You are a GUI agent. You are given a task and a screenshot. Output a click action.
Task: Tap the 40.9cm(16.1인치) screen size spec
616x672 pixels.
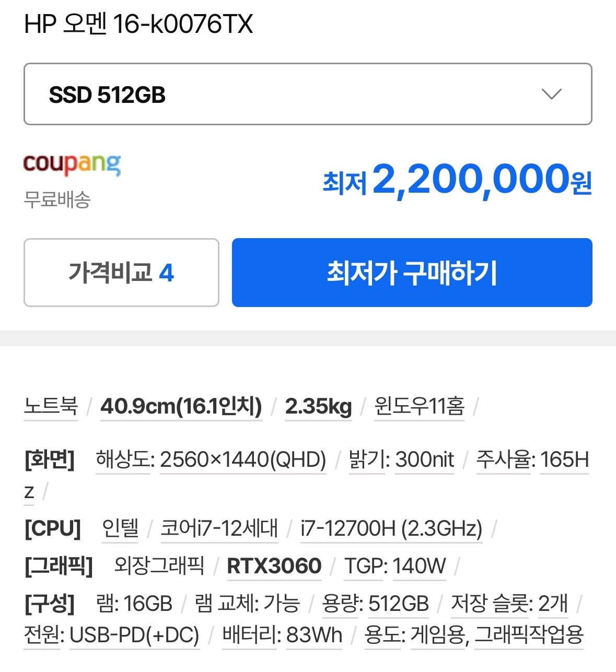pyautogui.click(x=181, y=406)
